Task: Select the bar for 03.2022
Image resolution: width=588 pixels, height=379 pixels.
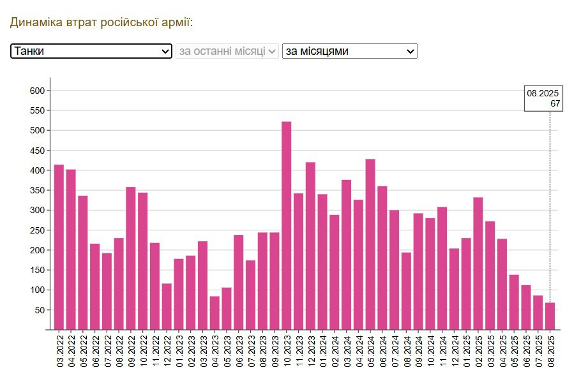Action: pos(59,247)
